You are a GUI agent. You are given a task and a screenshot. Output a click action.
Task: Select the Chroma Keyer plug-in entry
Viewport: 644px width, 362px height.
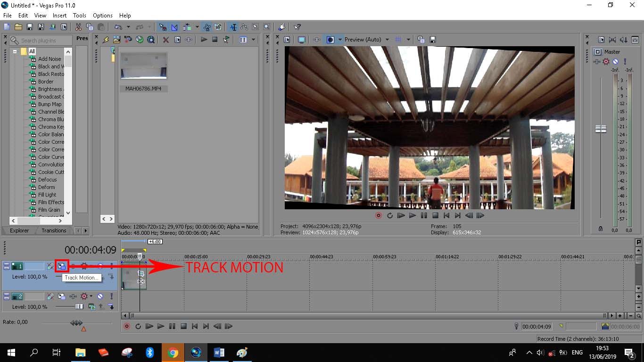[x=51, y=127]
